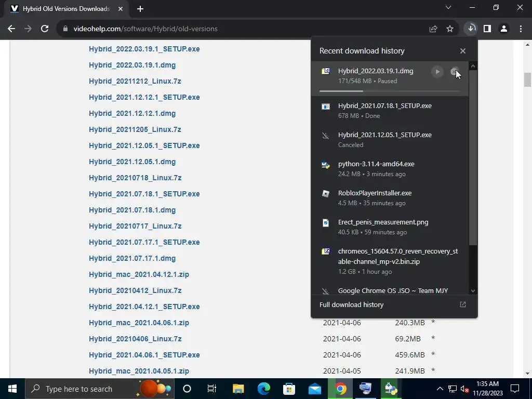Download Hybrid_2021.12.12.1.dmg

(x=132, y=113)
